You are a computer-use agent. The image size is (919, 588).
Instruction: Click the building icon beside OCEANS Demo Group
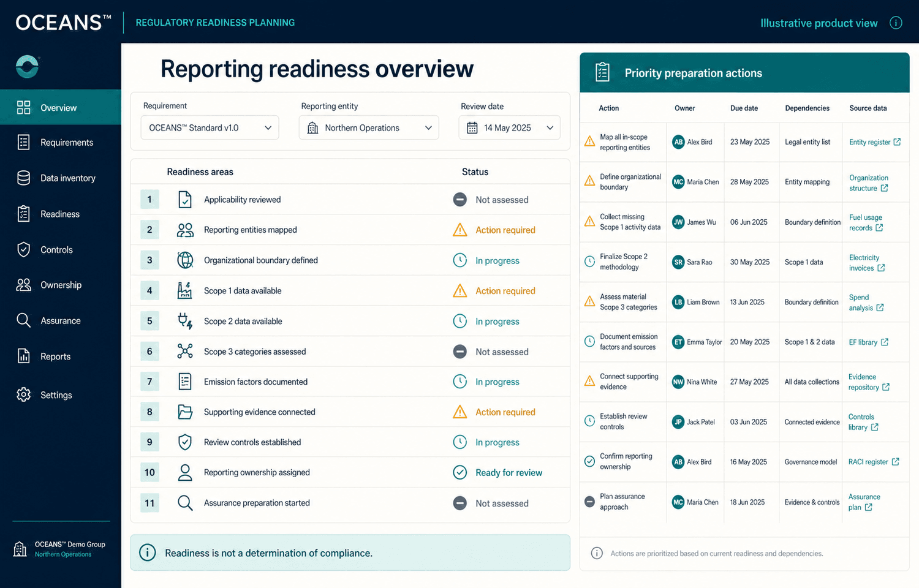click(20, 549)
